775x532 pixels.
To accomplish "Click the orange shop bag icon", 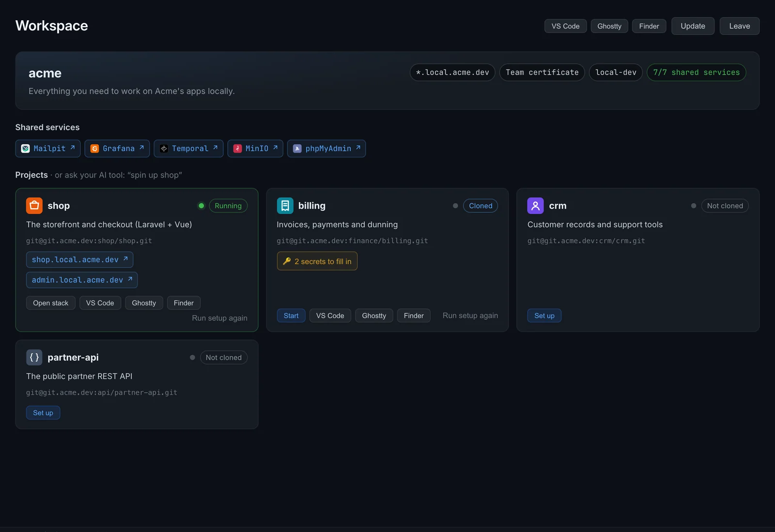I will click(34, 206).
